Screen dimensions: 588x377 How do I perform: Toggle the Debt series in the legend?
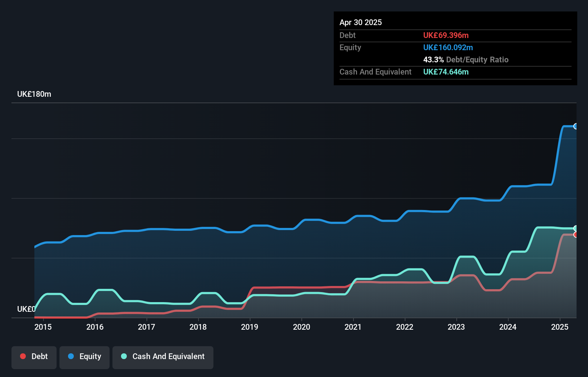pyautogui.click(x=34, y=357)
